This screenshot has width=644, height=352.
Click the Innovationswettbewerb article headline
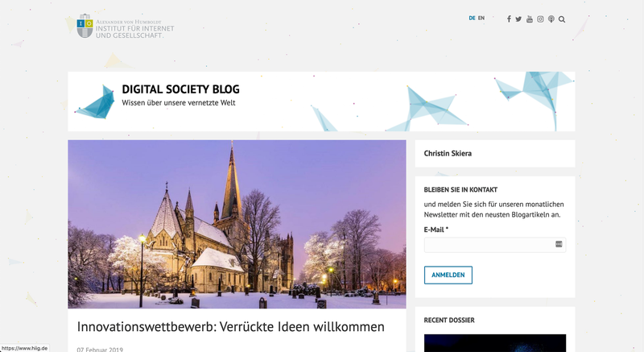point(231,327)
